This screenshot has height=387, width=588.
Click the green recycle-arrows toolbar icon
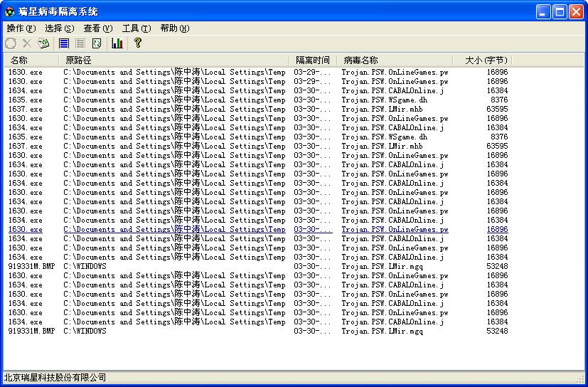click(43, 43)
